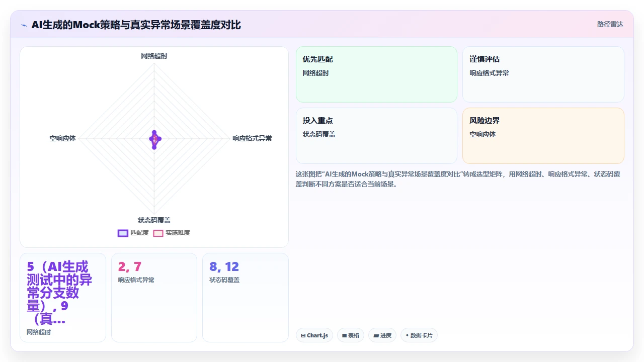
Task: Click the header icon beside the title
Action: point(24,25)
